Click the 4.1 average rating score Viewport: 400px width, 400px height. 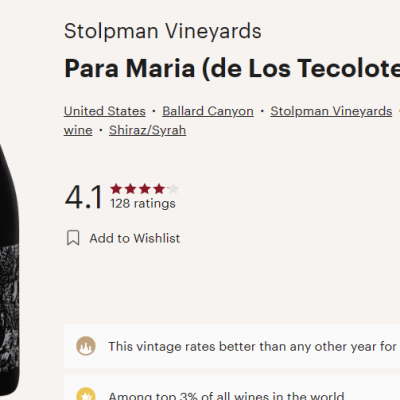(x=84, y=197)
